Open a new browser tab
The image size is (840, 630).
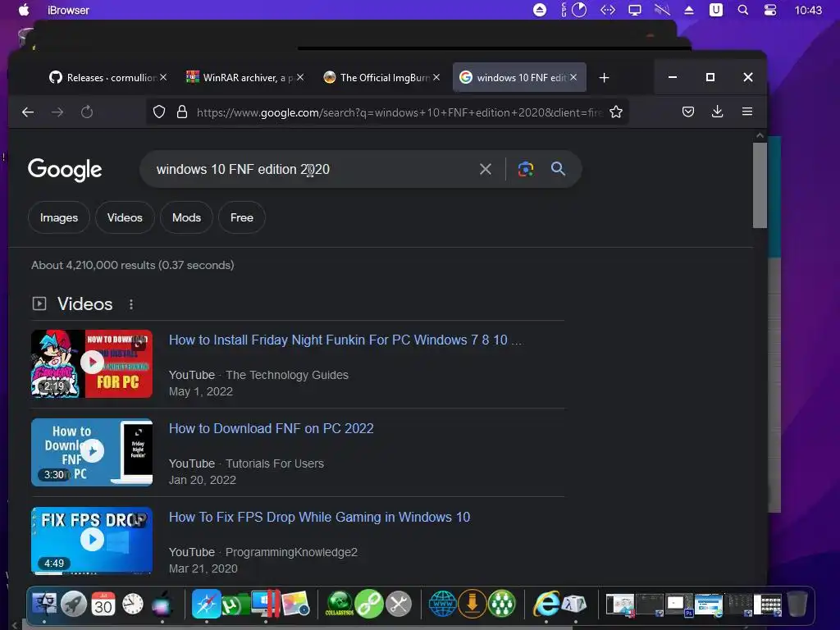605,78
